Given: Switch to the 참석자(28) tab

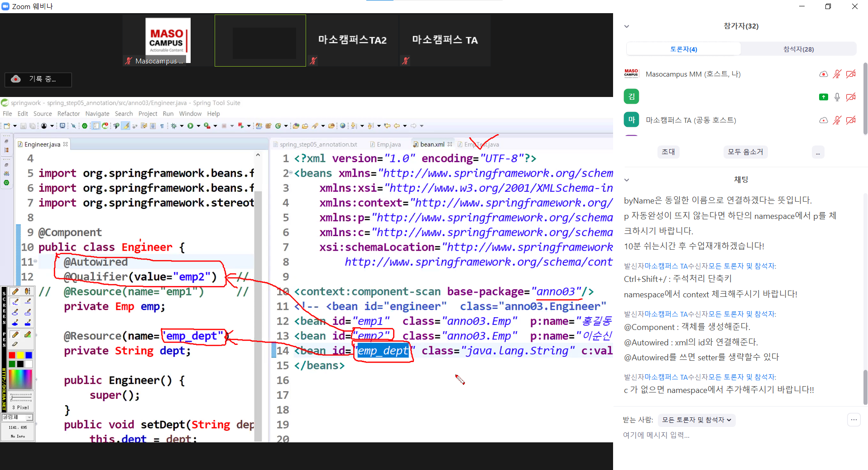Looking at the screenshot, I should coord(798,49).
